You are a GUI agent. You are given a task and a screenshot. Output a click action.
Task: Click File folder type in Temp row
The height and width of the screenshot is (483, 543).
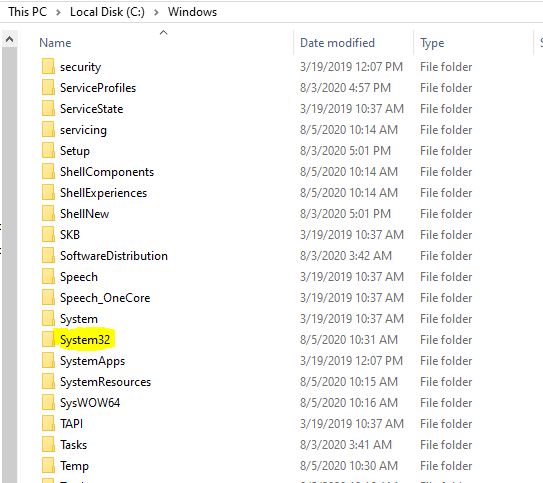click(446, 466)
